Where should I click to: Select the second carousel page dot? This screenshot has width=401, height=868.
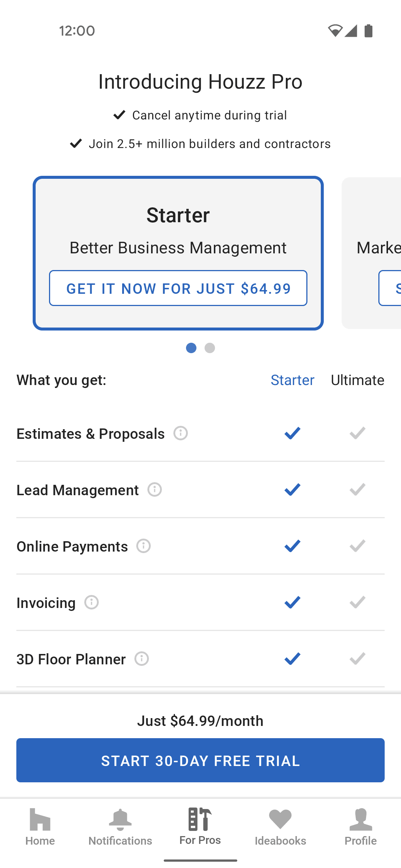(210, 348)
